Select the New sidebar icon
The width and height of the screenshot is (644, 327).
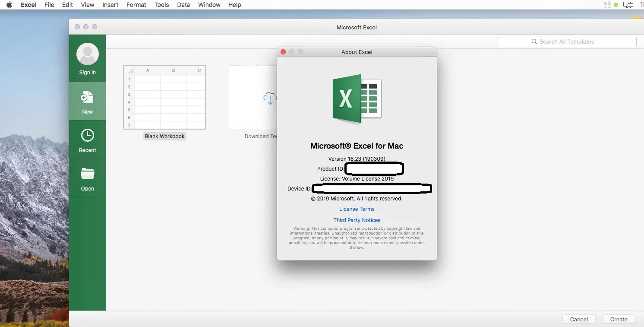[x=88, y=98]
